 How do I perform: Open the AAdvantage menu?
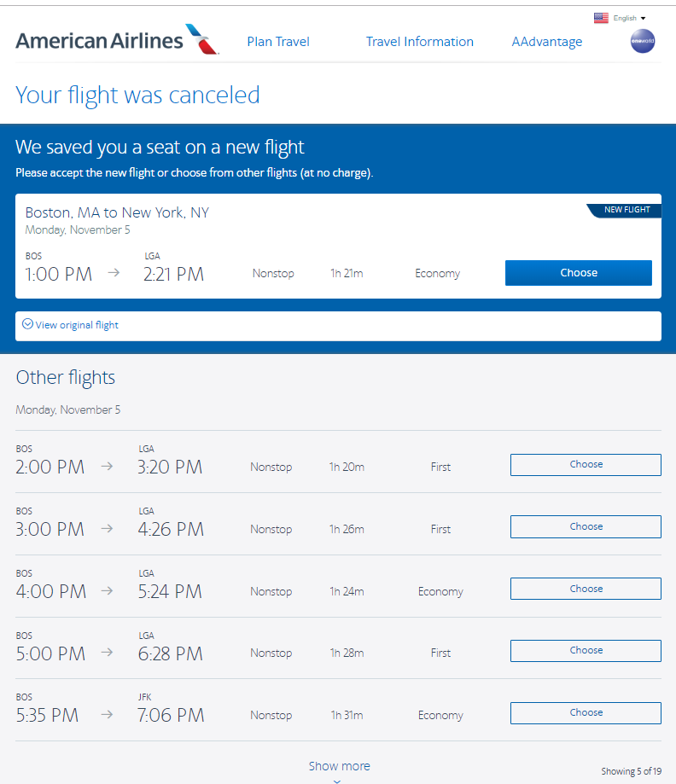coord(547,42)
